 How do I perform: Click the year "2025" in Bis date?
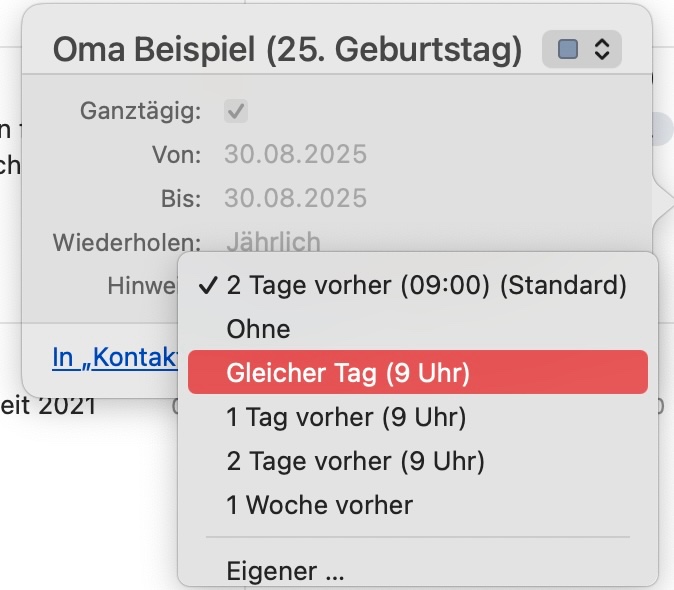tap(335, 197)
